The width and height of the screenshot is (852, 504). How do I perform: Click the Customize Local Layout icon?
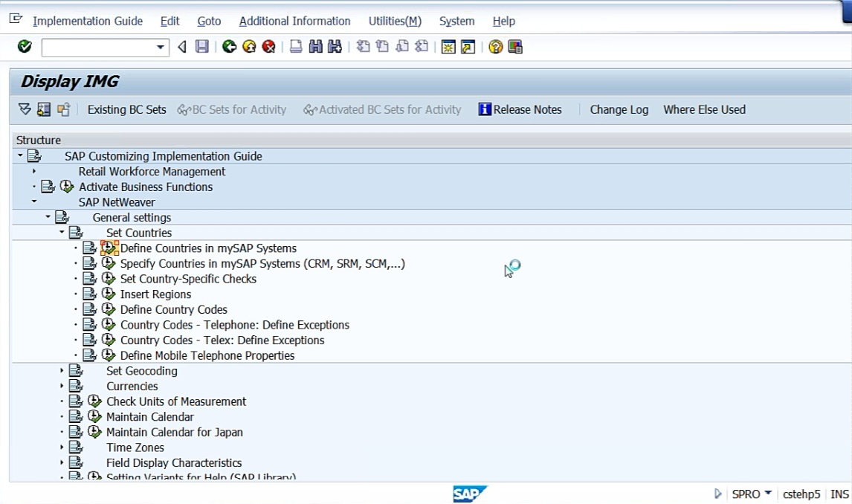[514, 47]
